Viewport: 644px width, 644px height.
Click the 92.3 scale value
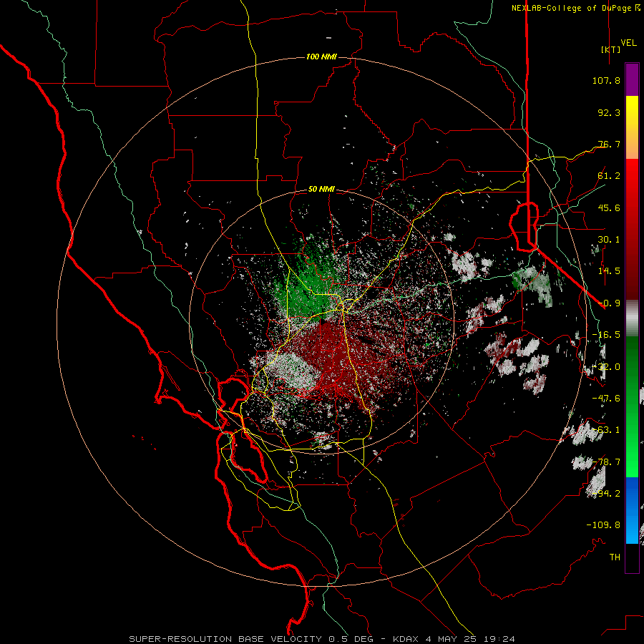tap(609, 112)
